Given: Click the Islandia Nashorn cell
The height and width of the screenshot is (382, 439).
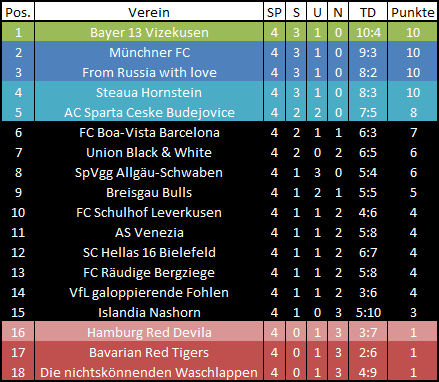Looking at the screenshot, I should pos(149,312).
